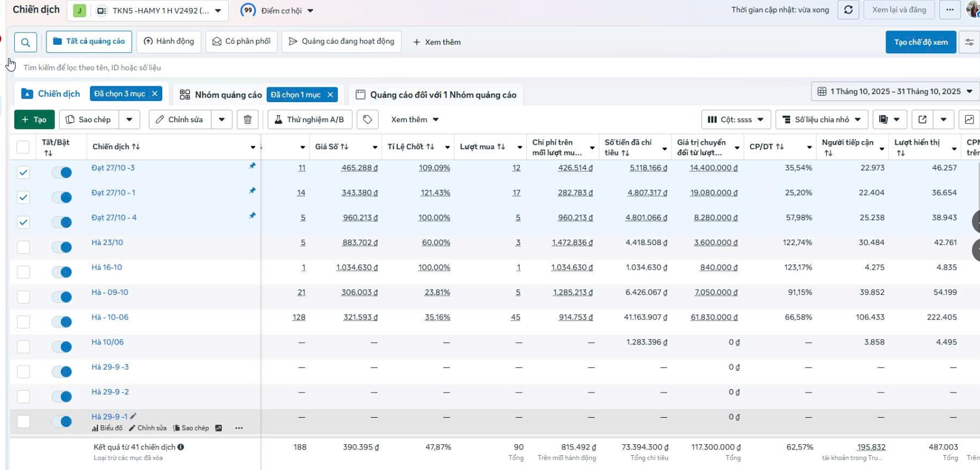Click the refresh data icon
This screenshot has width=980, height=470.
pyautogui.click(x=848, y=10)
